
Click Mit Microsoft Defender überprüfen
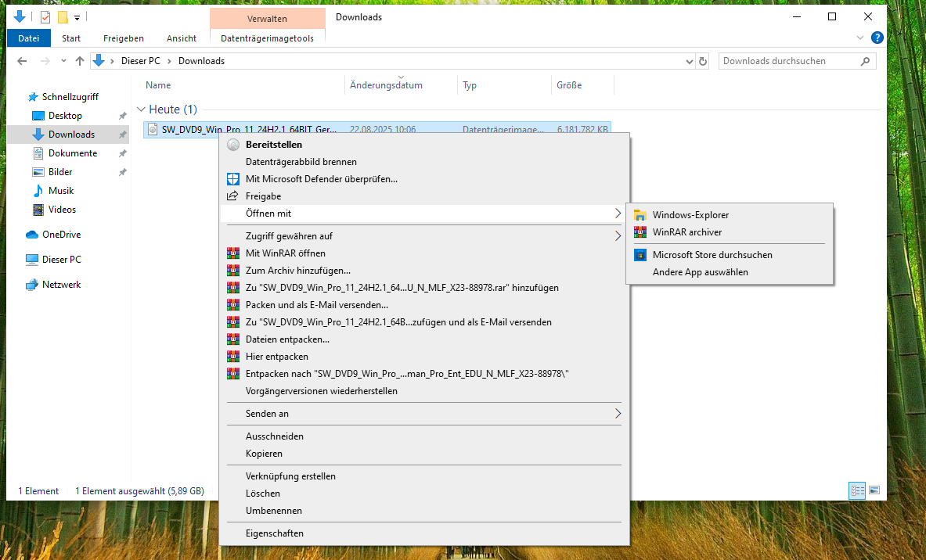pos(321,179)
